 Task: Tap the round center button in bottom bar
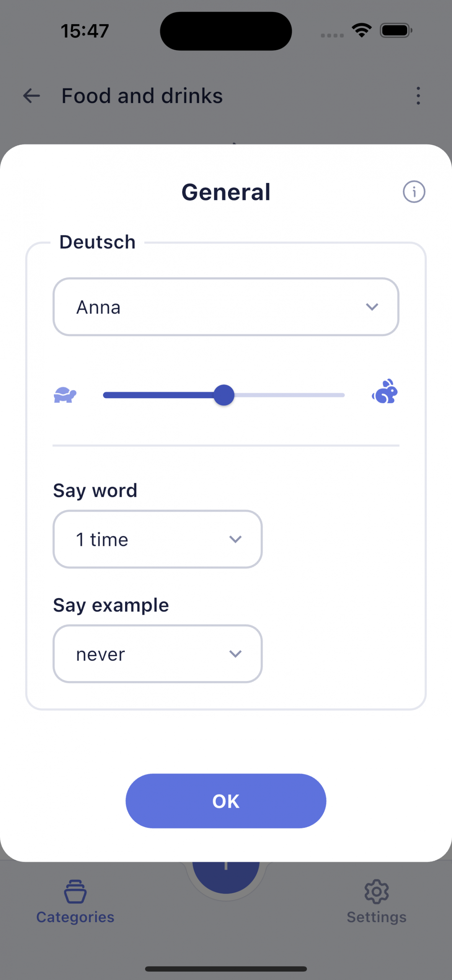coord(226,877)
